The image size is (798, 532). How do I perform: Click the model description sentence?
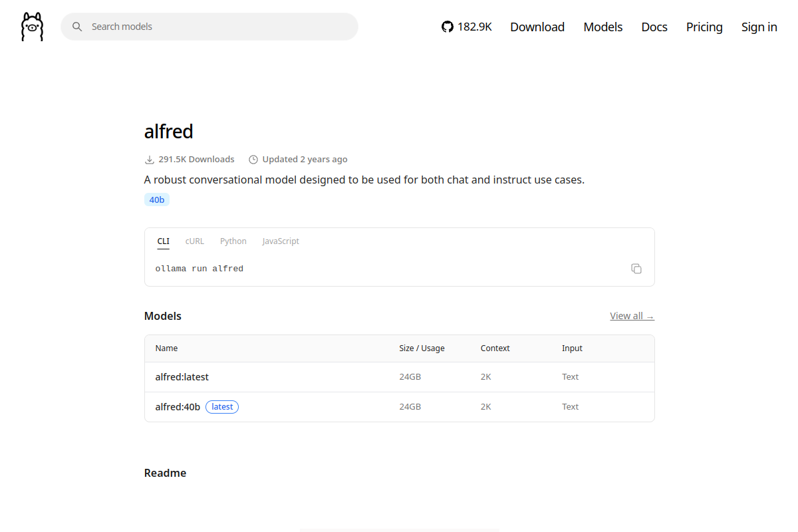pos(364,180)
